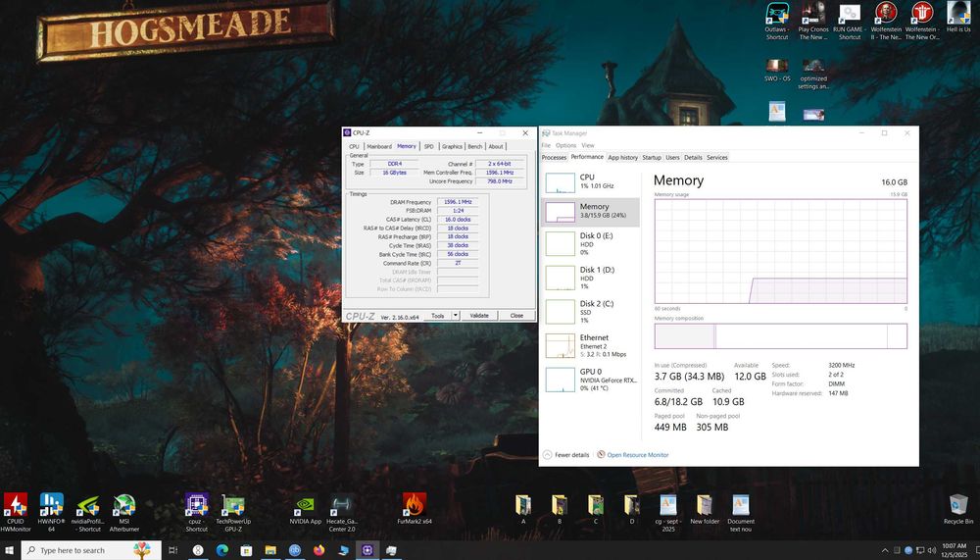Select the Outlaws Shortcut desktop icon

click(x=777, y=21)
